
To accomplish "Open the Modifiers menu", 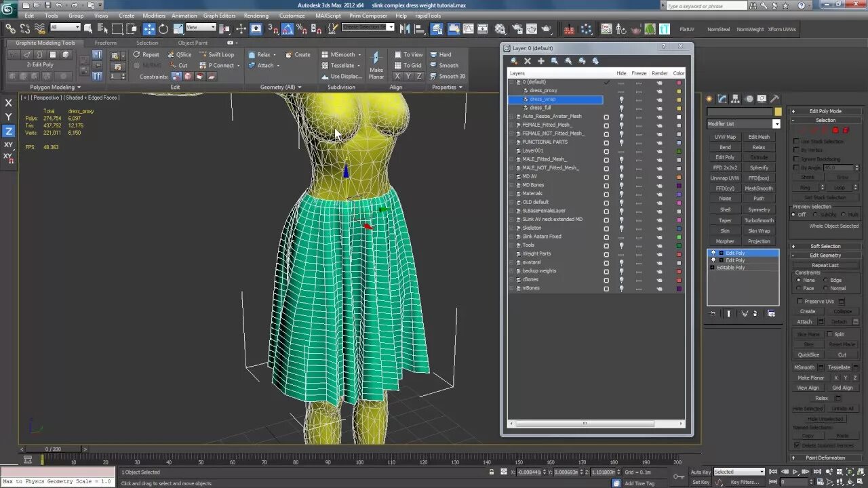I will (153, 16).
